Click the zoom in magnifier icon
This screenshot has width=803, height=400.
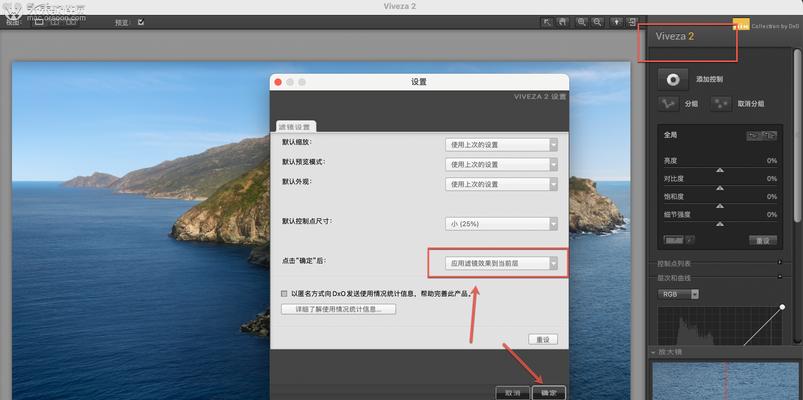click(x=581, y=22)
